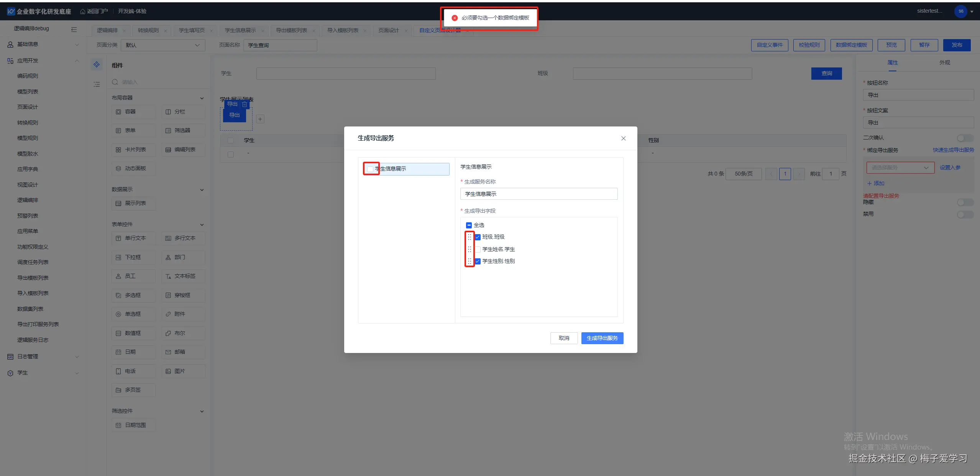Click the return to portal home icon
Image resolution: width=980 pixels, height=476 pixels.
coord(82,11)
